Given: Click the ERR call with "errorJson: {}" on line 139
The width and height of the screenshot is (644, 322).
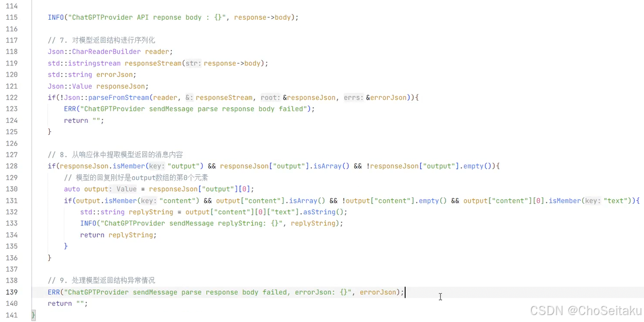Looking at the screenshot, I should click(226, 292).
